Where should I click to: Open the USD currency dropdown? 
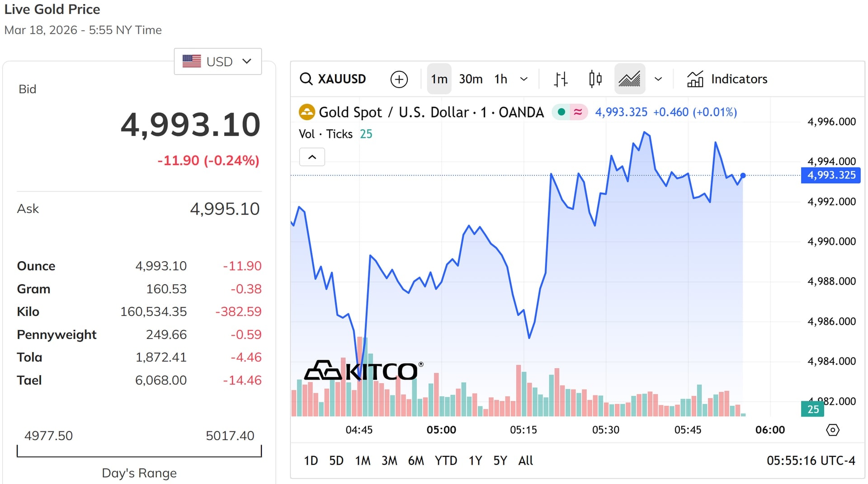[218, 61]
